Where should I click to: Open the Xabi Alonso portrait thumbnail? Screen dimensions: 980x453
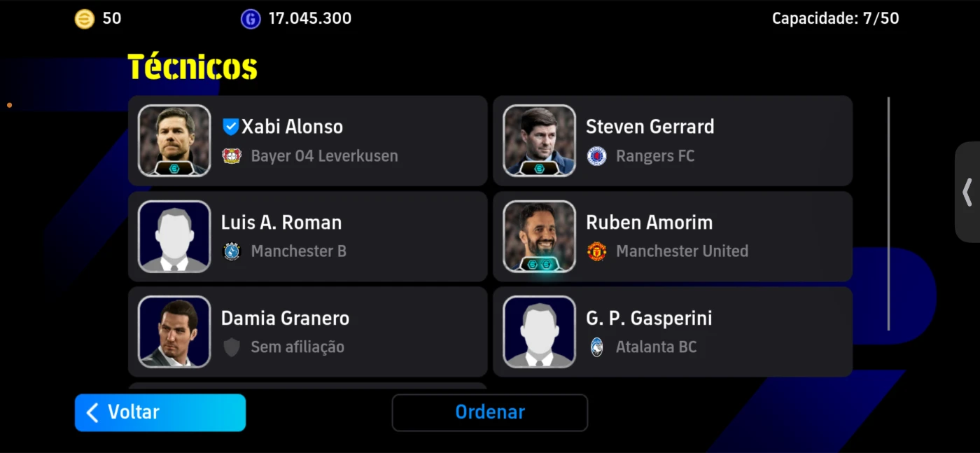pos(174,141)
